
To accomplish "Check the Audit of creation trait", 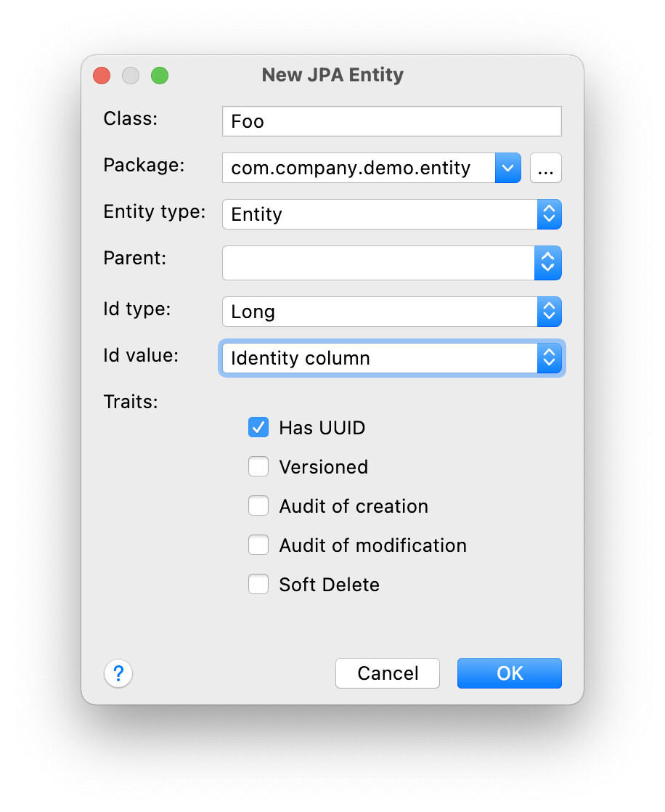I will [258, 506].
